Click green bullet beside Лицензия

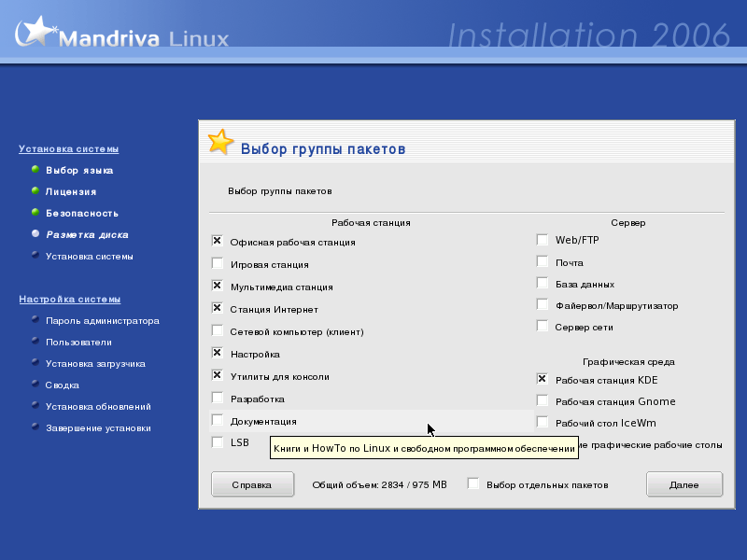point(35,190)
